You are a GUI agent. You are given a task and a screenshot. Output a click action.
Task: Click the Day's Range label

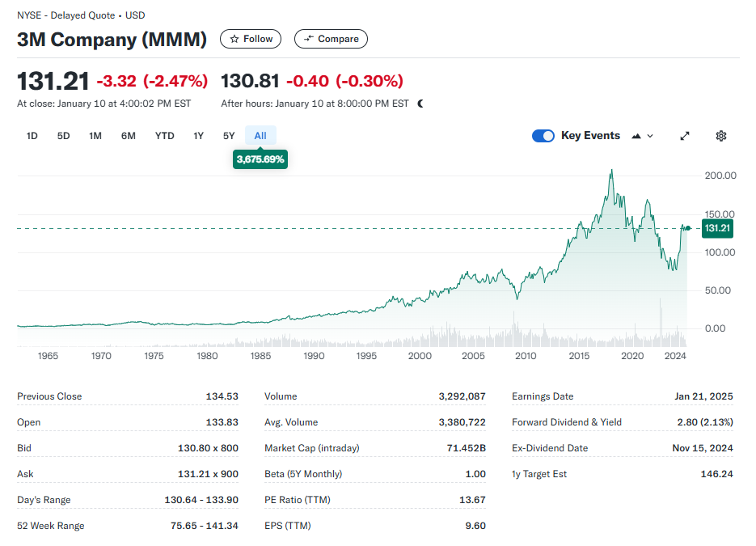point(44,500)
